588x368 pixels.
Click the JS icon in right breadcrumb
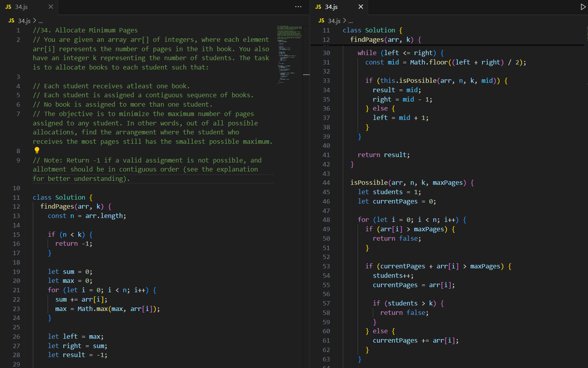(x=322, y=21)
